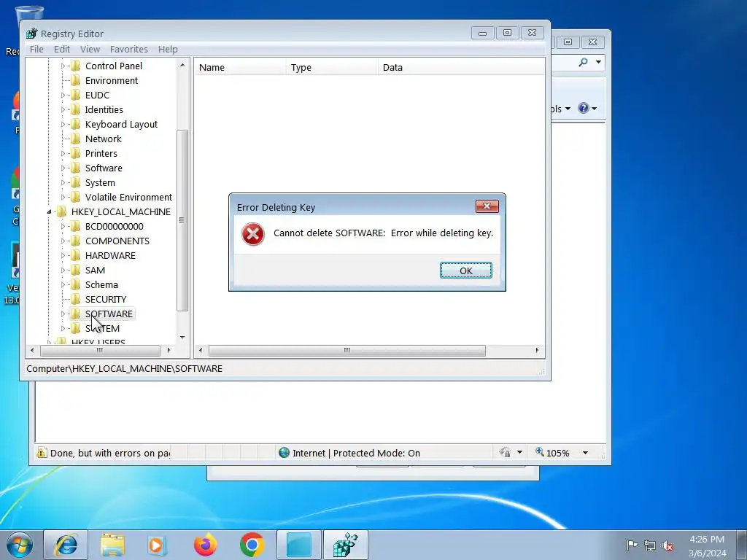Viewport: 747px width, 560px height.
Task: Expand the EUDC registry key
Action: point(63,96)
